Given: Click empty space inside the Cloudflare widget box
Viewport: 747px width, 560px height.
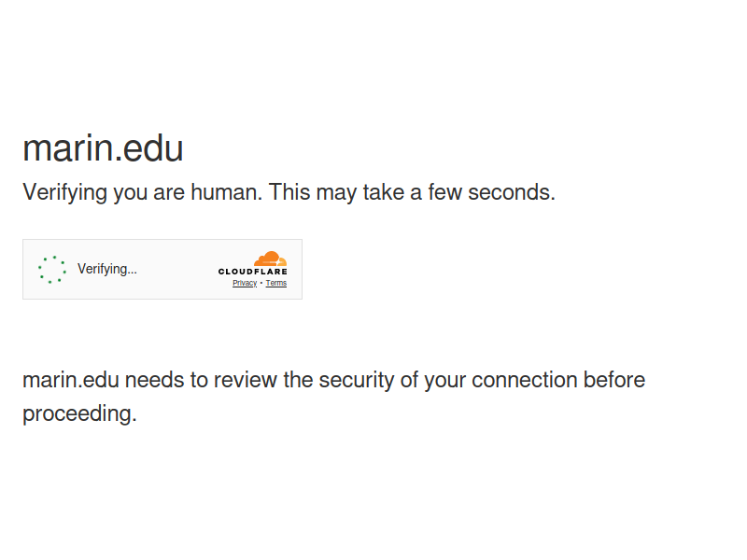Looking at the screenshot, I should pyautogui.click(x=176, y=270).
